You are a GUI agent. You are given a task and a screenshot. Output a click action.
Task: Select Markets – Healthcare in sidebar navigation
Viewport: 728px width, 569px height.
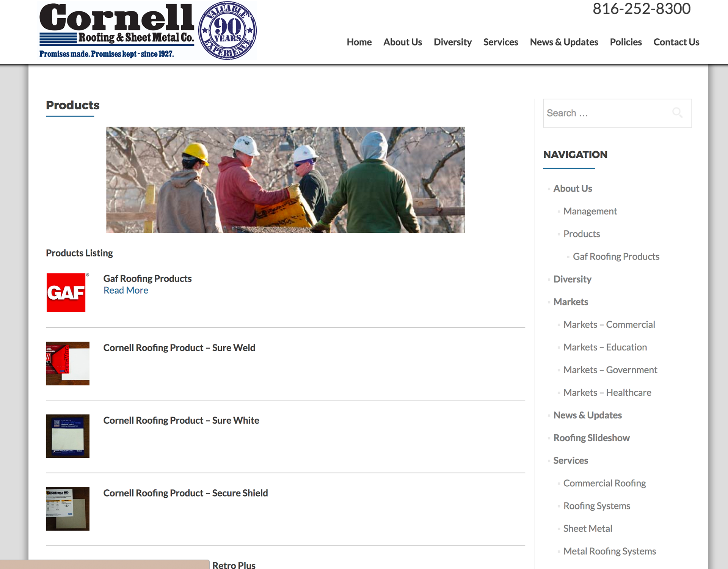(607, 393)
